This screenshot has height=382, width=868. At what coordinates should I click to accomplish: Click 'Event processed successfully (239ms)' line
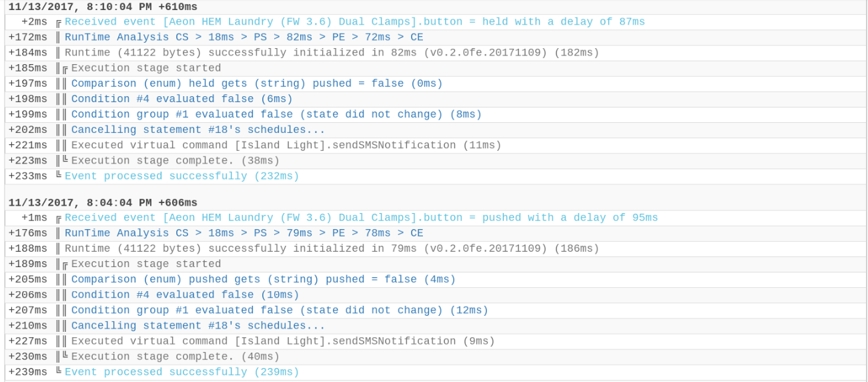pos(182,372)
